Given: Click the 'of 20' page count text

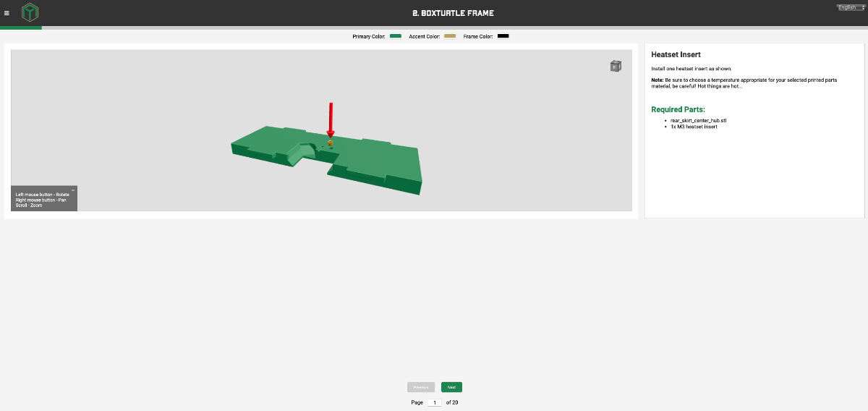Looking at the screenshot, I should click(452, 402).
